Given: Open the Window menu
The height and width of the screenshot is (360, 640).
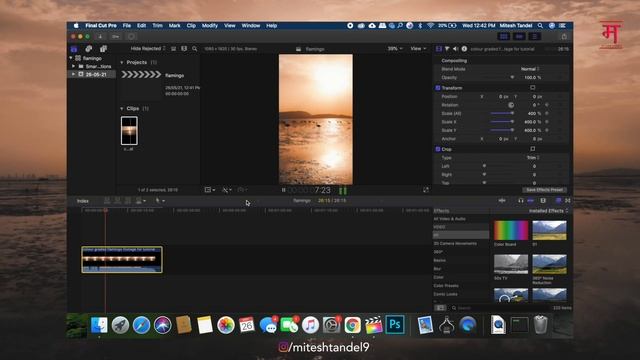Looking at the screenshot, I should click(x=251, y=25).
